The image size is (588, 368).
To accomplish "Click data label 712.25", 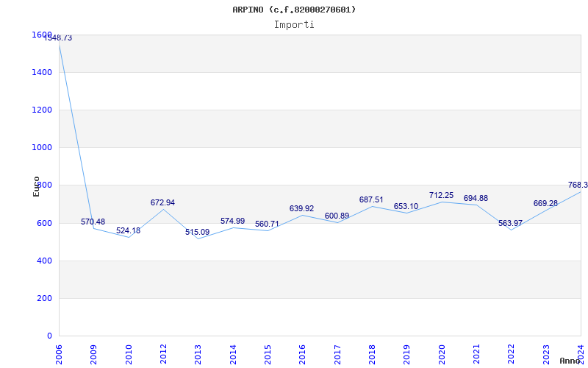I will click(x=442, y=195).
